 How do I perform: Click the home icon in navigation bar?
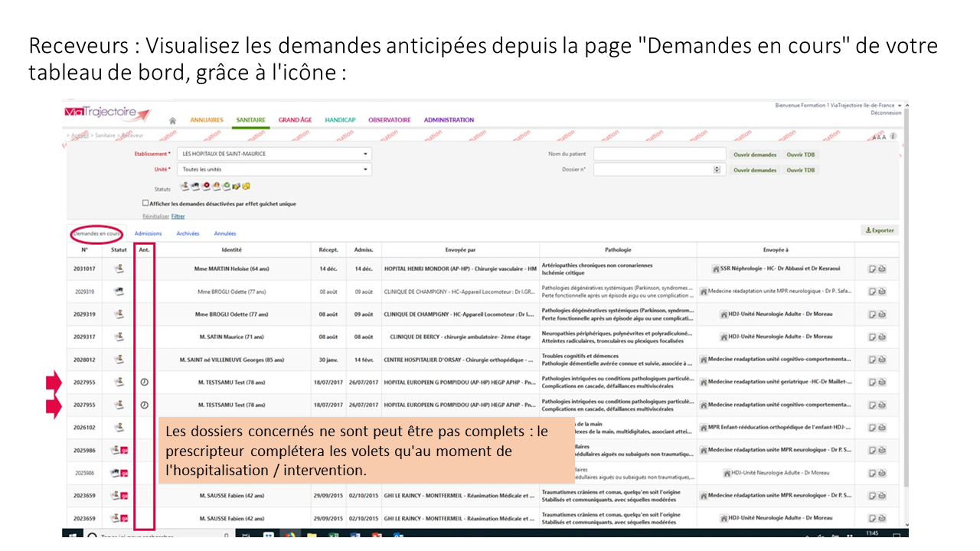click(173, 120)
